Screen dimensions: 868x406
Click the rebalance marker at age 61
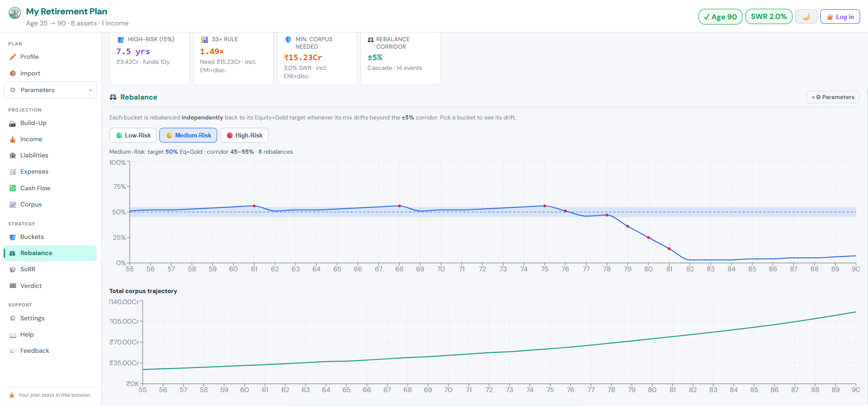[254, 206]
